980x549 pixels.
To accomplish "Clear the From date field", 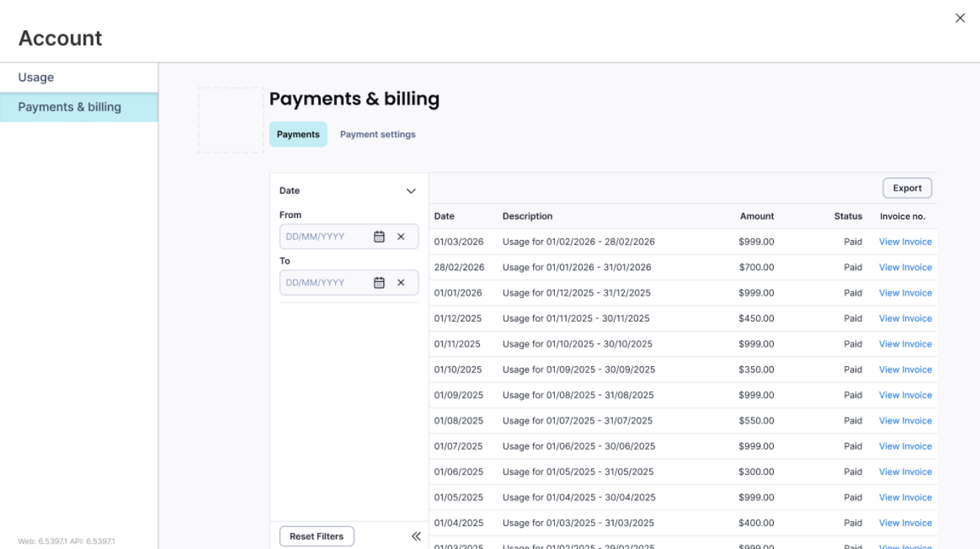I will pyautogui.click(x=401, y=237).
